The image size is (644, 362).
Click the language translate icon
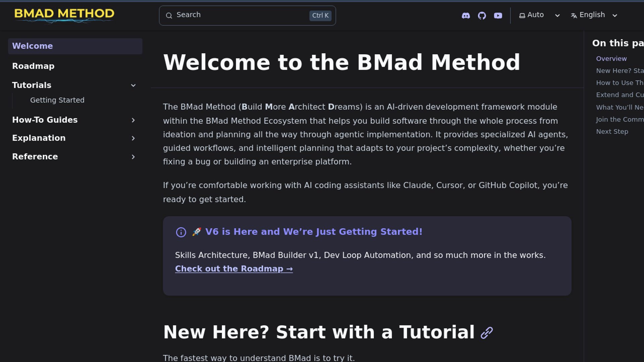(x=574, y=15)
